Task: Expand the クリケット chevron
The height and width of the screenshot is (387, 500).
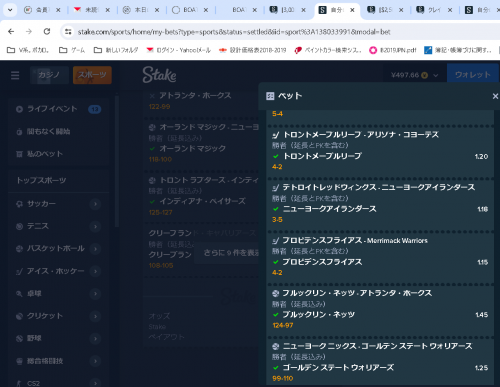Action: pos(95,316)
